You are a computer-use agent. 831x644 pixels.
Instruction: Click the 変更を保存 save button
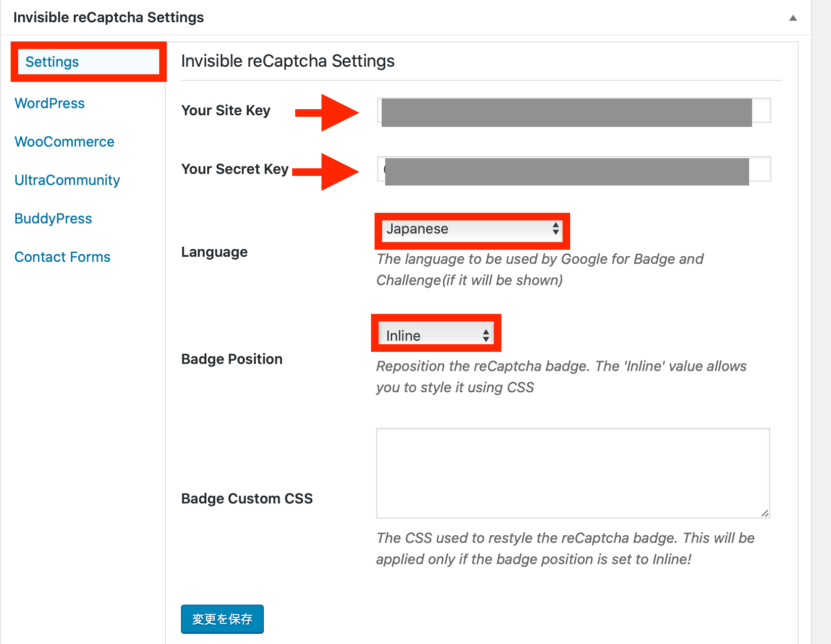coord(222,619)
